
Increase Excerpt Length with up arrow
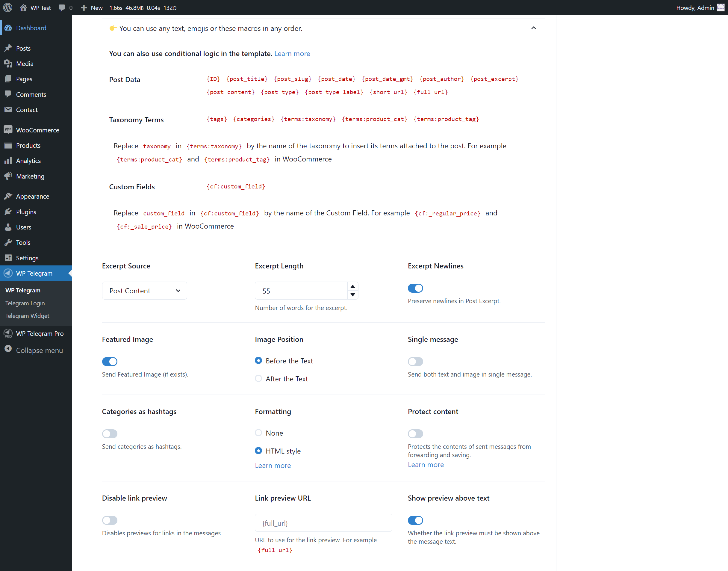tap(352, 286)
